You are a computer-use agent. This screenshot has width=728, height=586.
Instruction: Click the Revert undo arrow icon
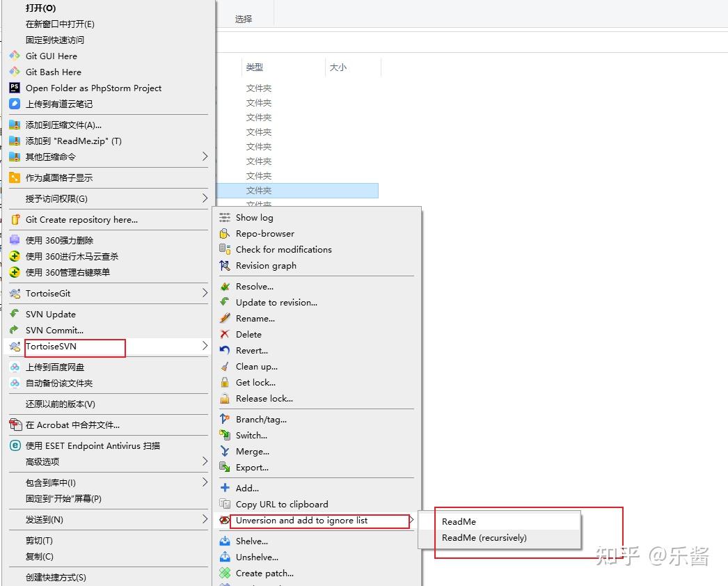pos(225,350)
